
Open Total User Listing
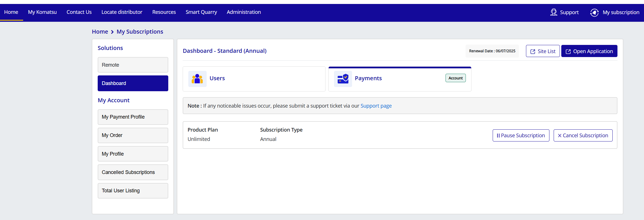[x=133, y=191]
